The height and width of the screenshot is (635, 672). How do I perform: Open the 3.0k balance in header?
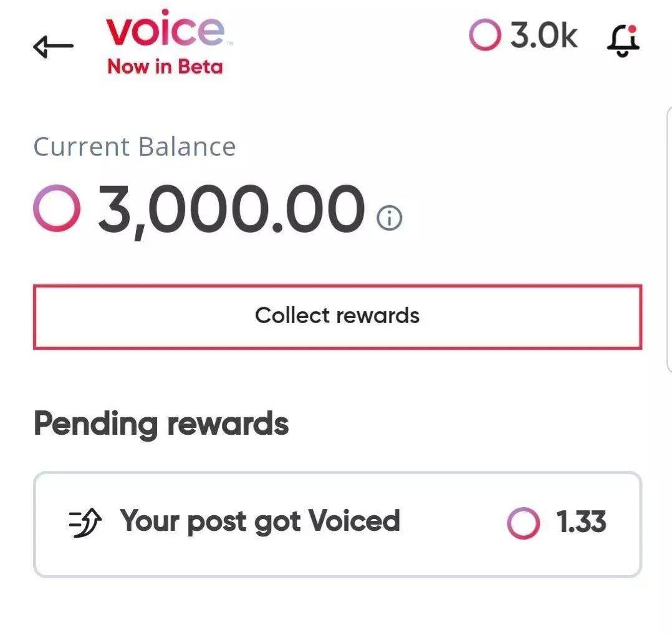524,37
